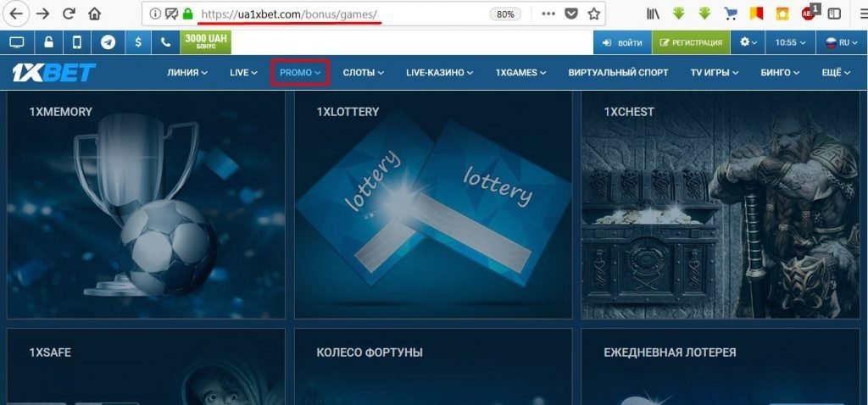Open the unlocked padlock access icon
The image size is (868, 405).
point(48,42)
